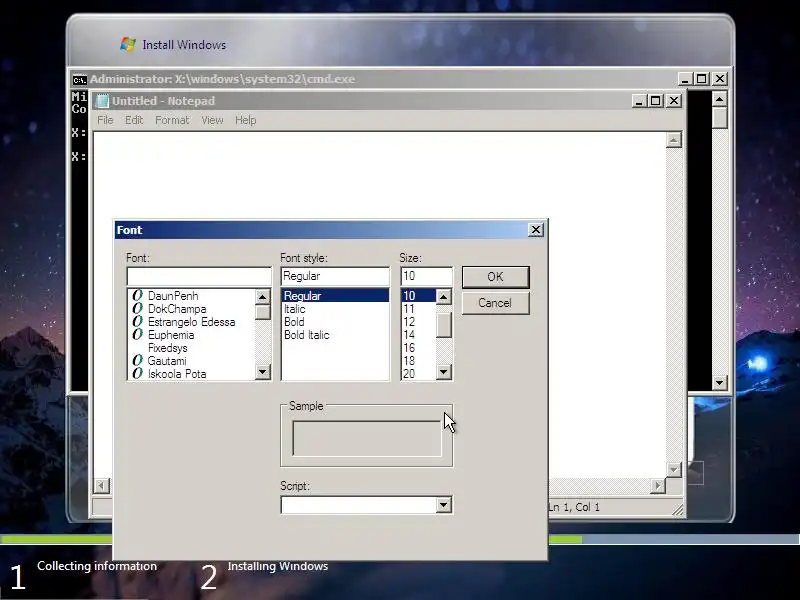Image resolution: width=800 pixels, height=600 pixels.
Task: Select the Estrangelo Edessa font
Action: coord(191,322)
